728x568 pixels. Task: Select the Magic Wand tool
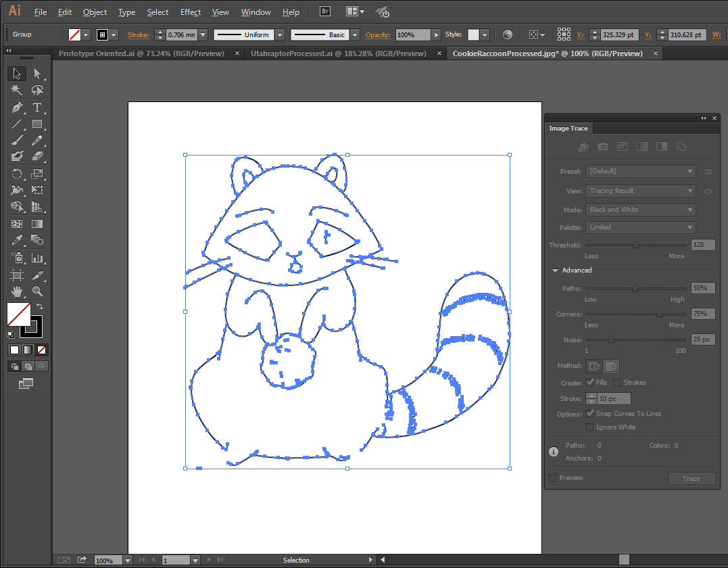(17, 90)
